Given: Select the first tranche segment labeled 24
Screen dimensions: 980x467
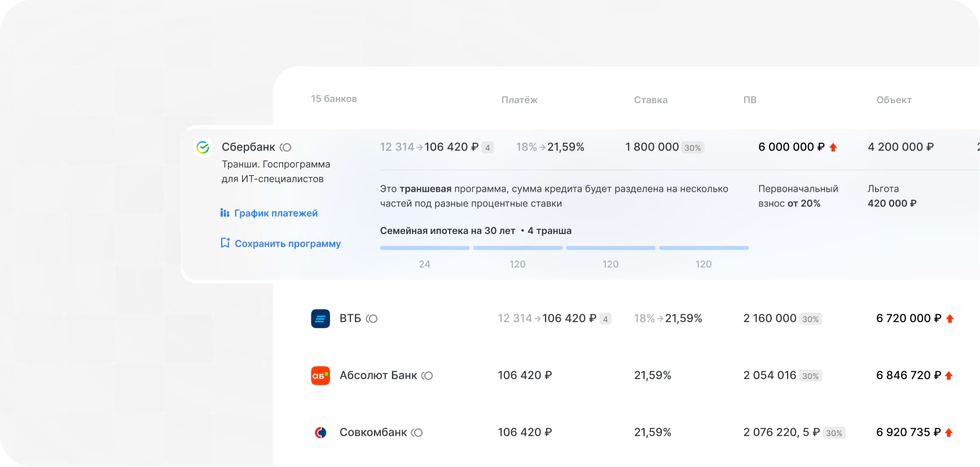Looking at the screenshot, I should pos(425,248).
